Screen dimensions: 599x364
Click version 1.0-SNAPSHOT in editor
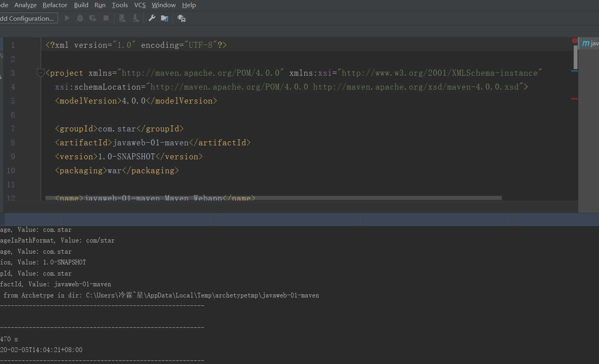point(126,157)
